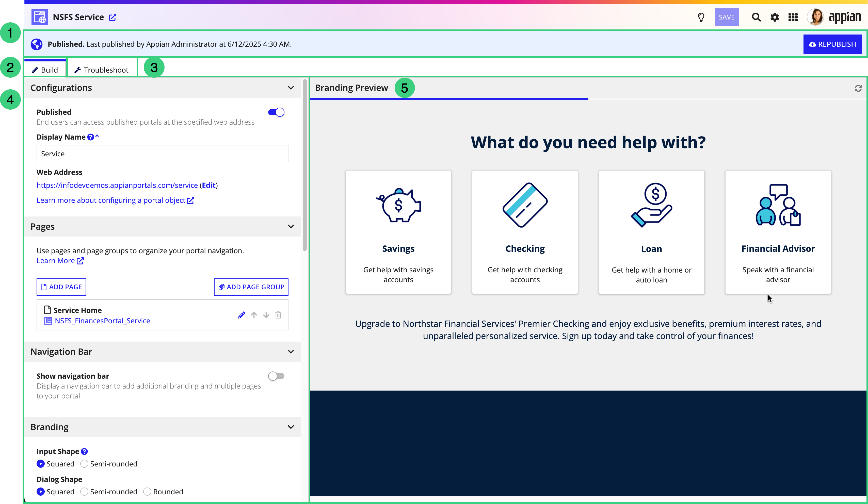Click the Input Shape help icon
868x504 pixels.
click(x=84, y=451)
